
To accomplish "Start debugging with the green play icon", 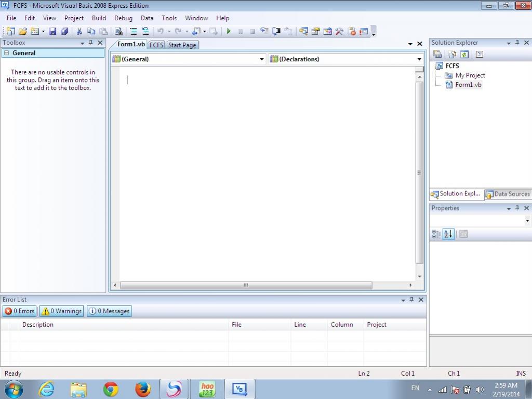I will (229, 31).
